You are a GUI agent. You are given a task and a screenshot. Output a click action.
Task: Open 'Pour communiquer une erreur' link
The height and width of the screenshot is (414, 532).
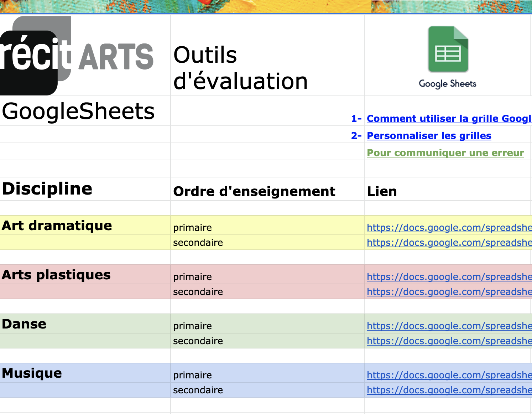445,153
